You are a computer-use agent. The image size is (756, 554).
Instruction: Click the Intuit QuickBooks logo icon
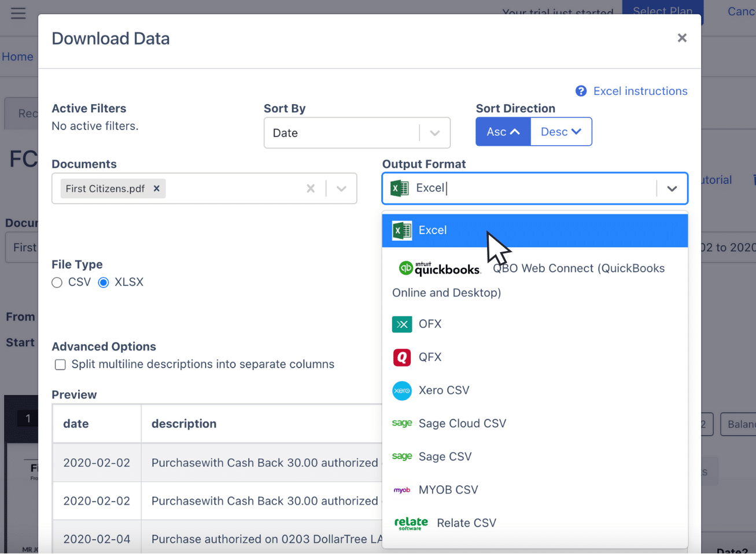click(440, 268)
